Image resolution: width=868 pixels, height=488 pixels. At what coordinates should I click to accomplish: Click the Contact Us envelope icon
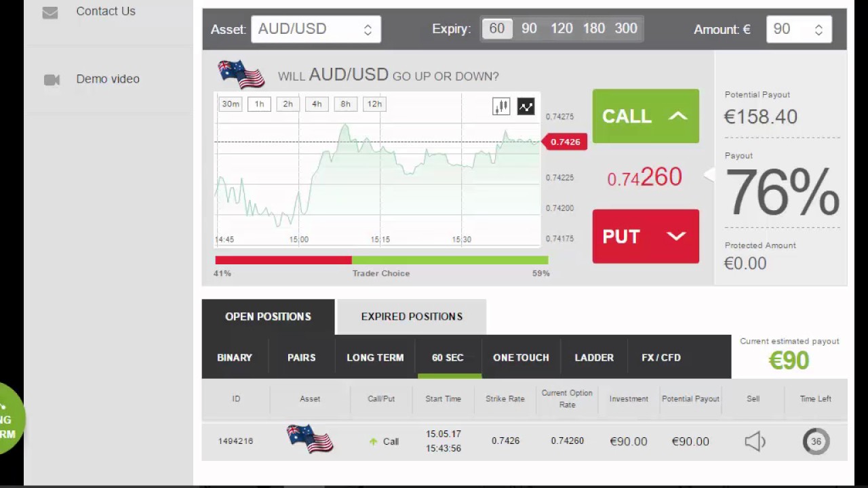click(x=50, y=13)
